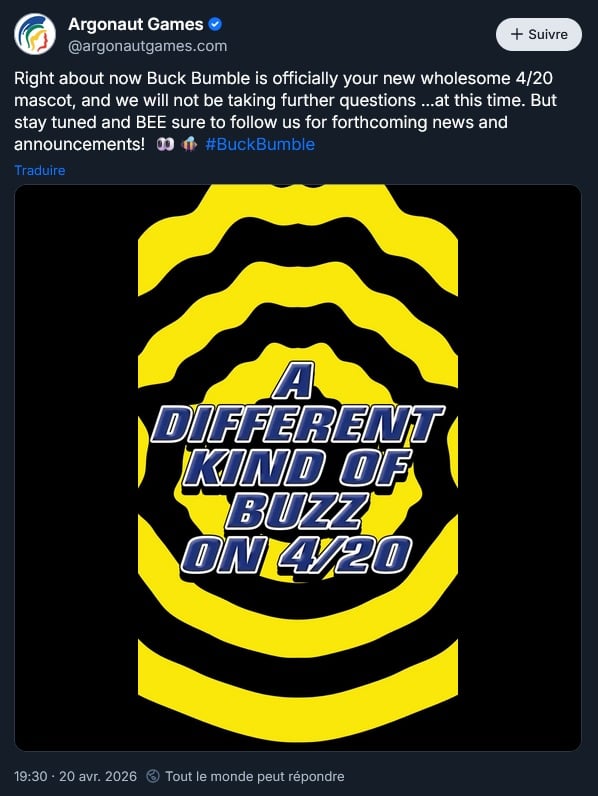The width and height of the screenshot is (598, 796).
Task: Click the reply settings globe icon
Action: coord(152,776)
